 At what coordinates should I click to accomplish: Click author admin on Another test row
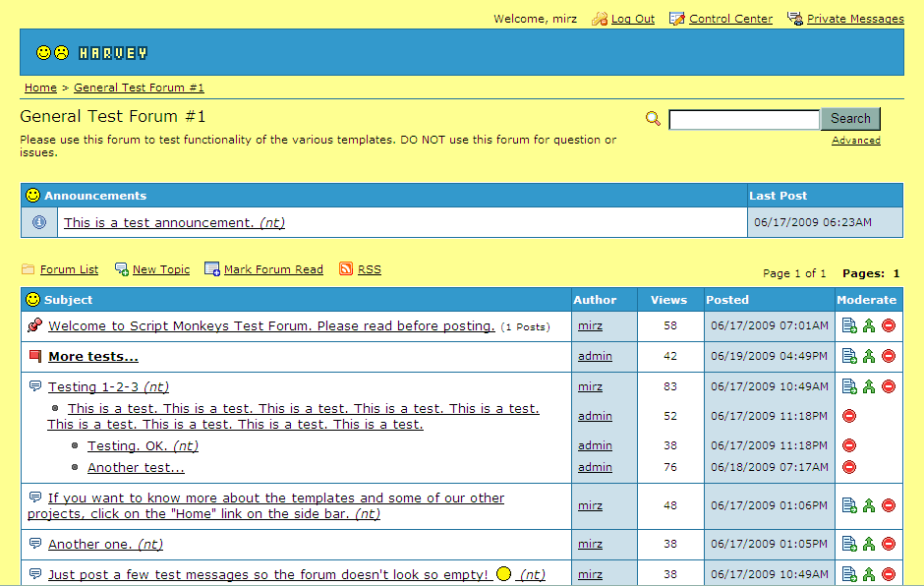click(x=595, y=467)
